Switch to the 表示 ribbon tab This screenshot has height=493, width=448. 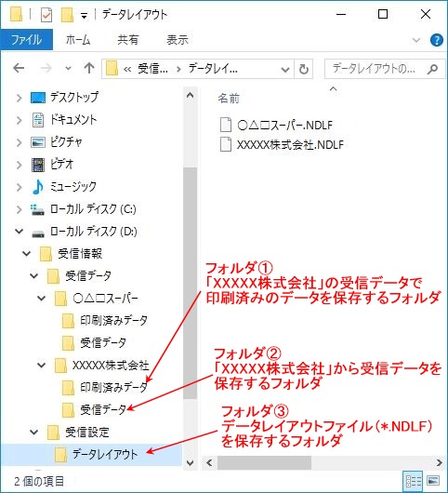coord(178,40)
